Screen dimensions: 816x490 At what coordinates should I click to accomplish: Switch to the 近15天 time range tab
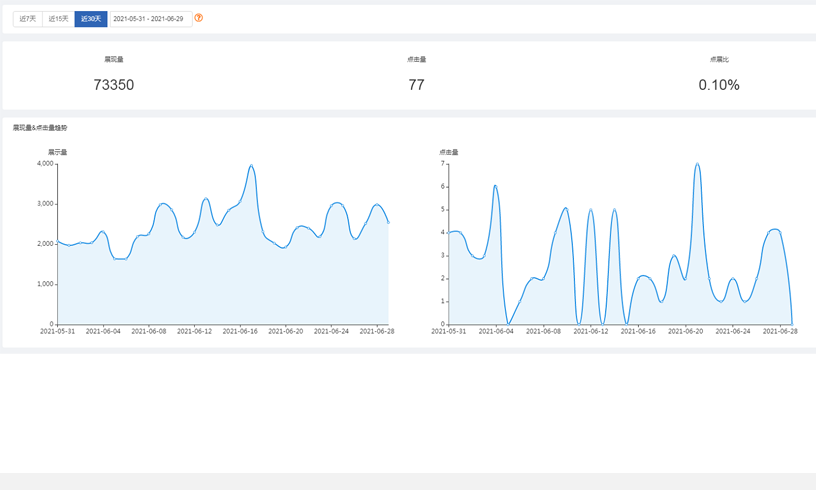pos(58,19)
